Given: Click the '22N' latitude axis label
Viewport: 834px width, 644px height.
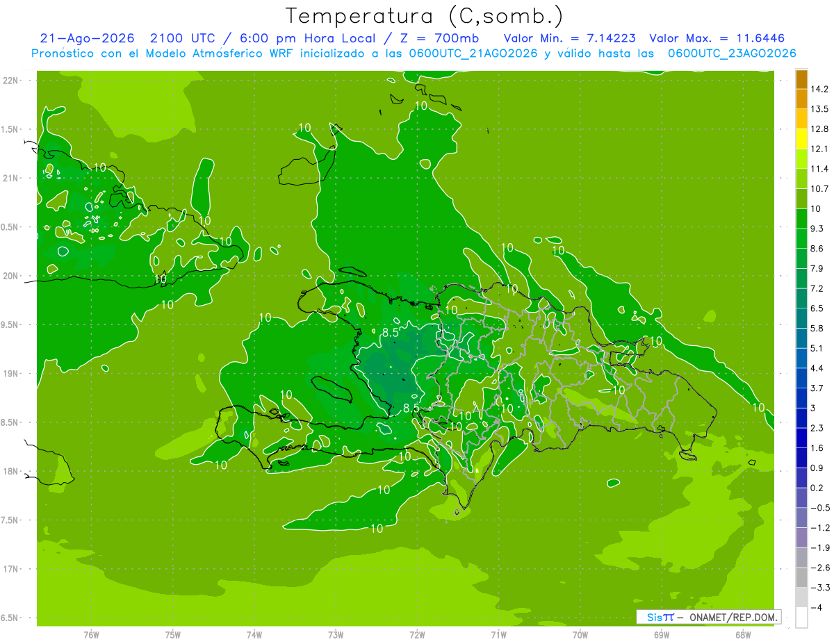Looking at the screenshot, I should pos(10,80).
